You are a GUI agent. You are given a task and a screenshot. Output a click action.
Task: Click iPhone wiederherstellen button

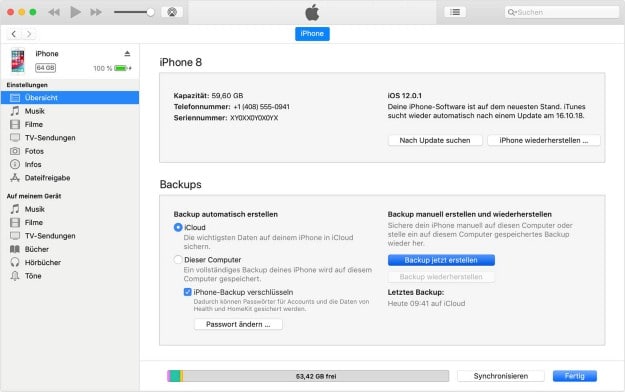point(544,140)
